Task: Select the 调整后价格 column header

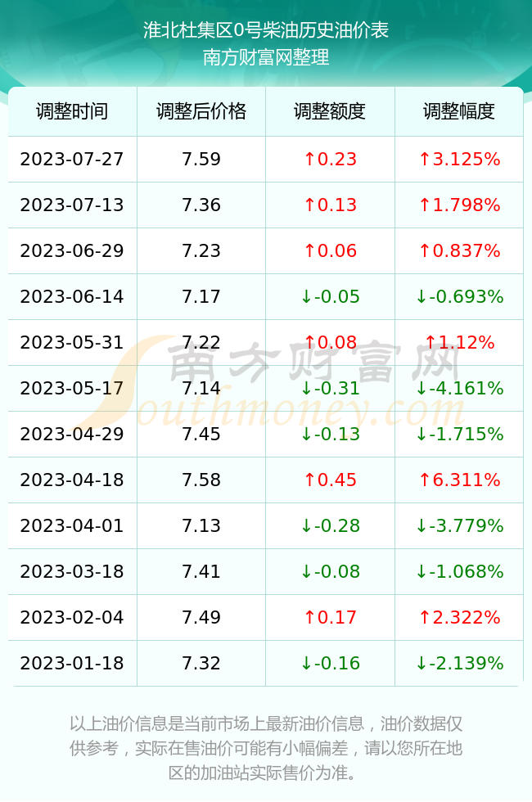Action: [201, 111]
